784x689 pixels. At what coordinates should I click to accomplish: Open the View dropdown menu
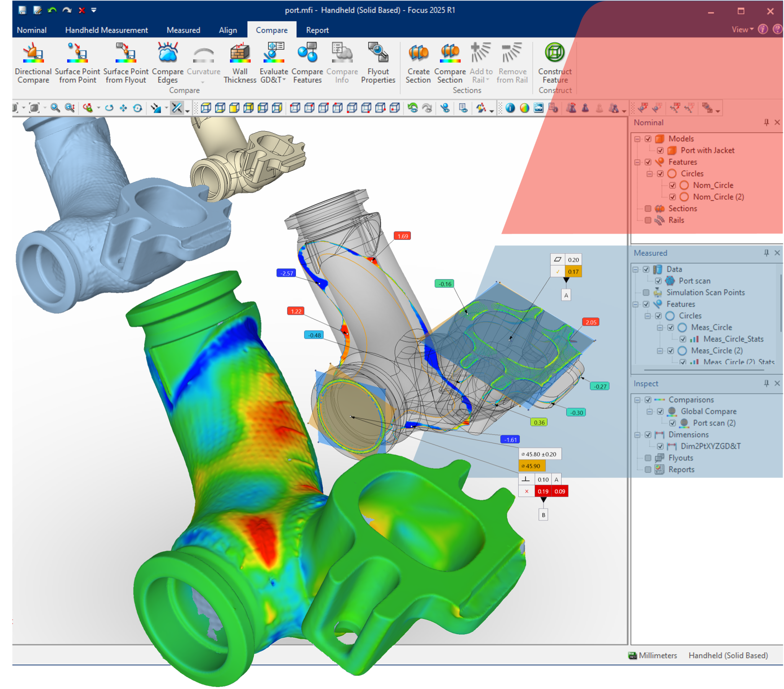point(743,29)
